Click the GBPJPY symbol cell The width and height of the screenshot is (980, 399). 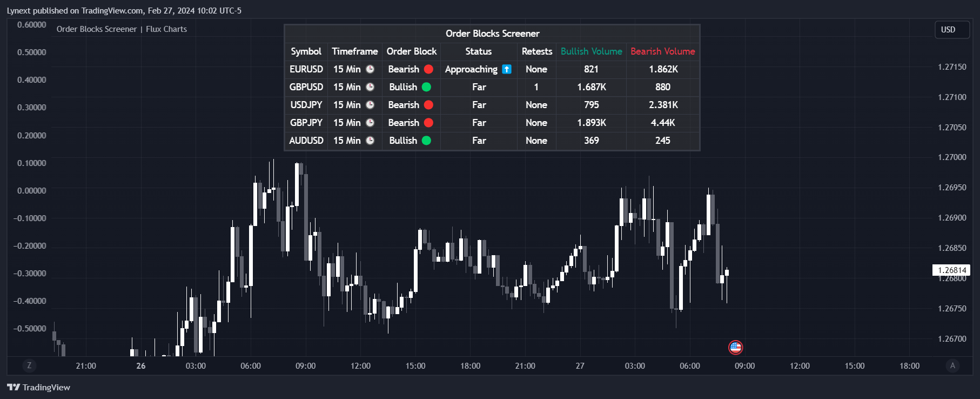(306, 123)
